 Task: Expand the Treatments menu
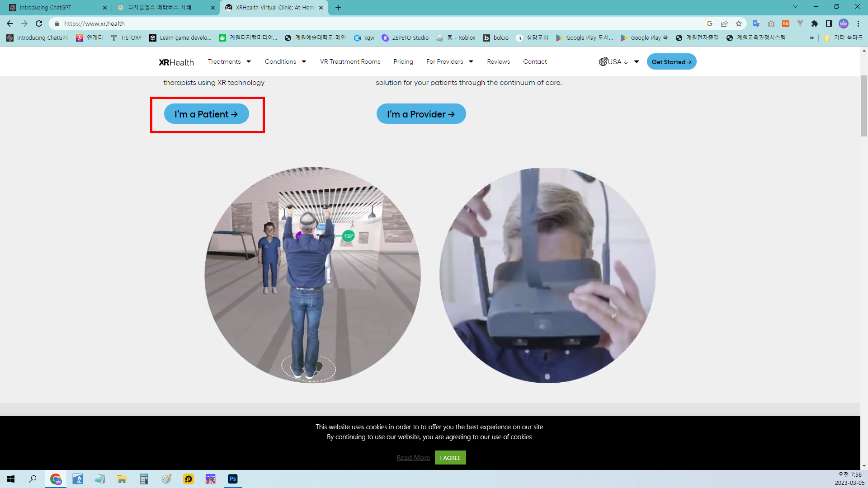click(229, 61)
